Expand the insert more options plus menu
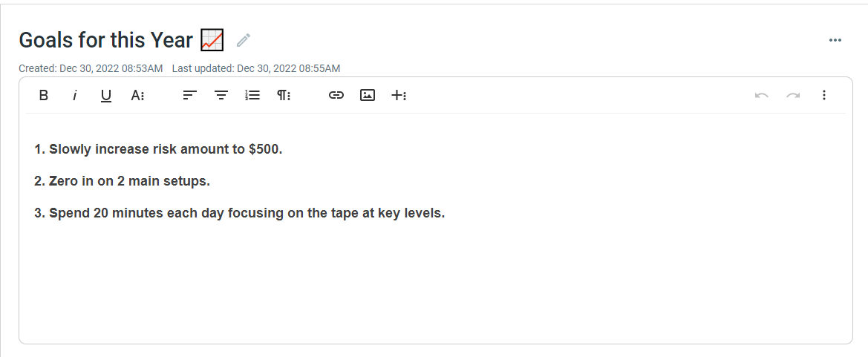Viewport: 868px width, 357px height. pyautogui.click(x=399, y=95)
